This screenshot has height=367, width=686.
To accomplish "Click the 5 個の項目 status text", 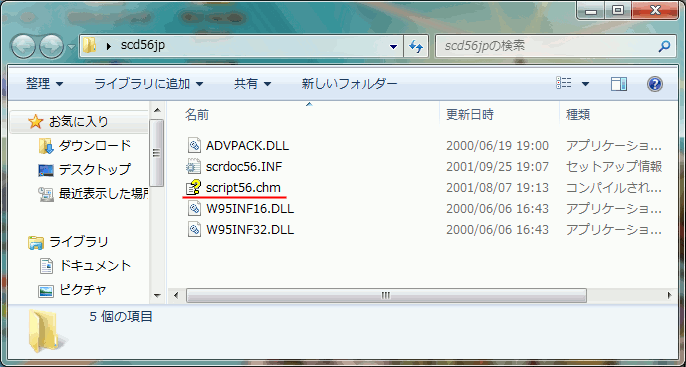I will pos(121,316).
